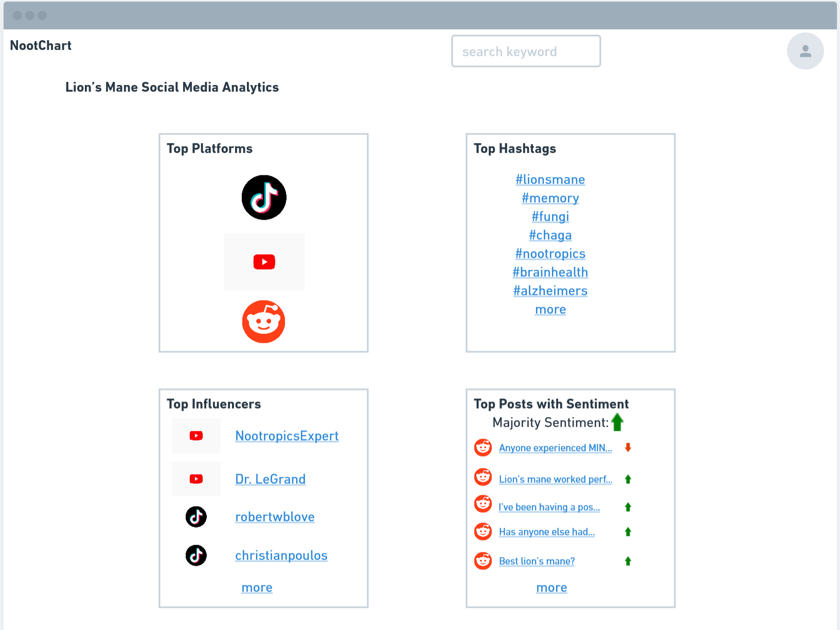Click the Reddit icon beside Best lion's mane post
This screenshot has width=840, height=630.
point(483,561)
